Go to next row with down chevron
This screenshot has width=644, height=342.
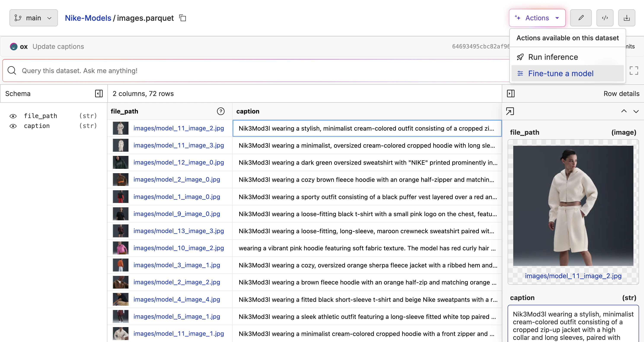[x=636, y=111]
